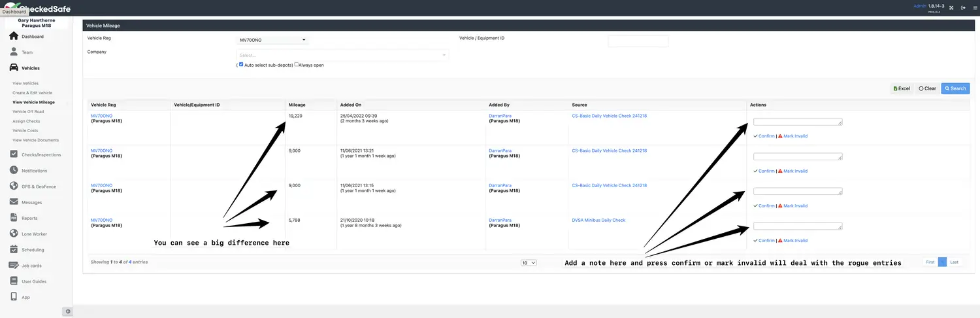Open the Vehicle Reg dropdown showing MV70ONO
Image resolution: width=980 pixels, height=318 pixels.
click(x=272, y=41)
